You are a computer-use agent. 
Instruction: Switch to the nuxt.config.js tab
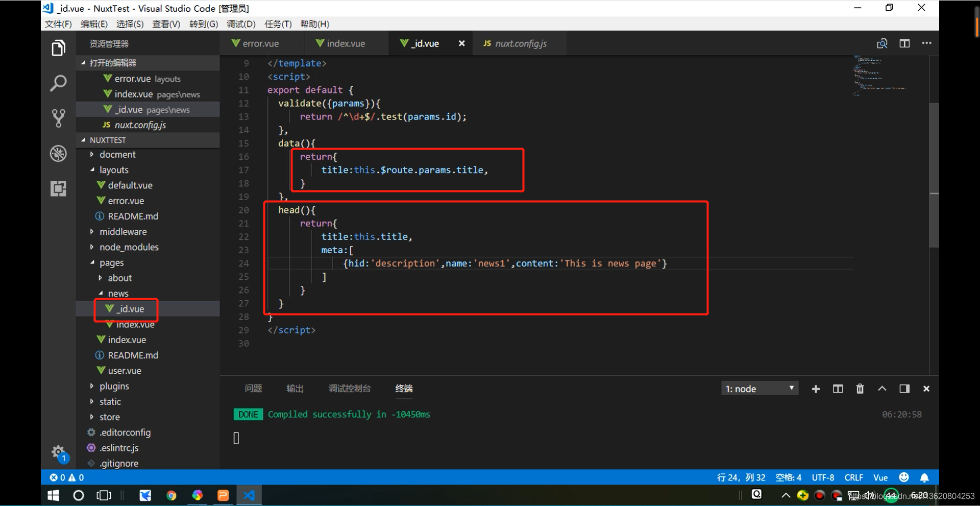pos(520,43)
